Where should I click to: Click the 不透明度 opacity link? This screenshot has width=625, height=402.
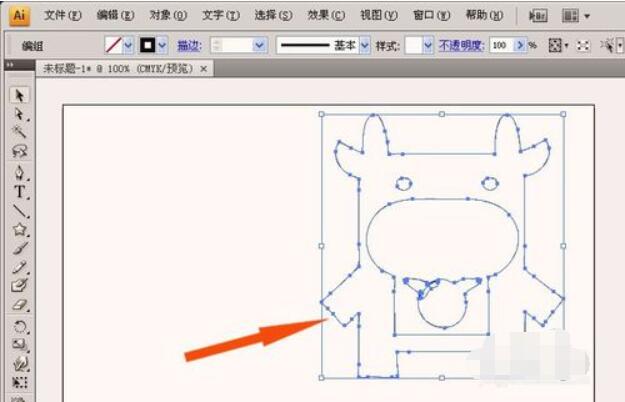click(x=461, y=45)
